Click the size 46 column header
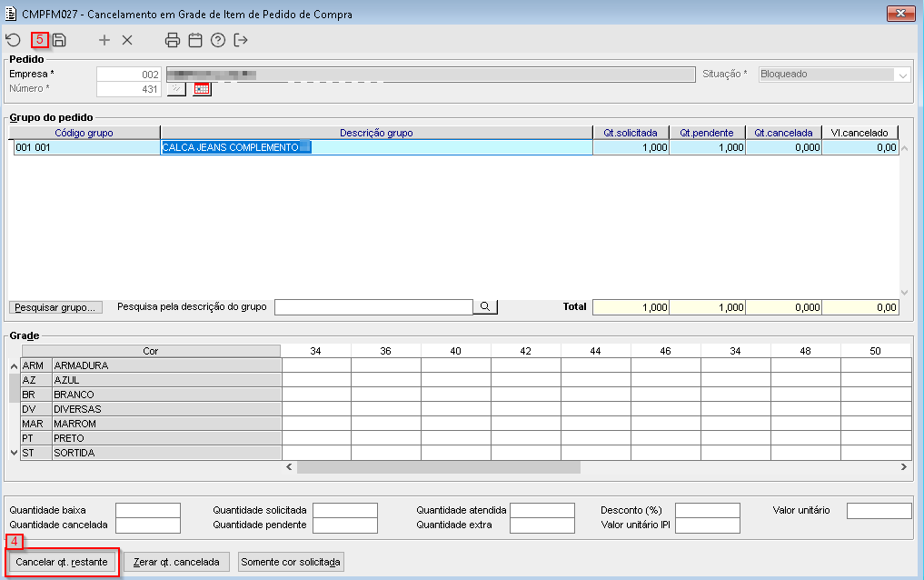The height and width of the screenshot is (580, 924). (665, 351)
